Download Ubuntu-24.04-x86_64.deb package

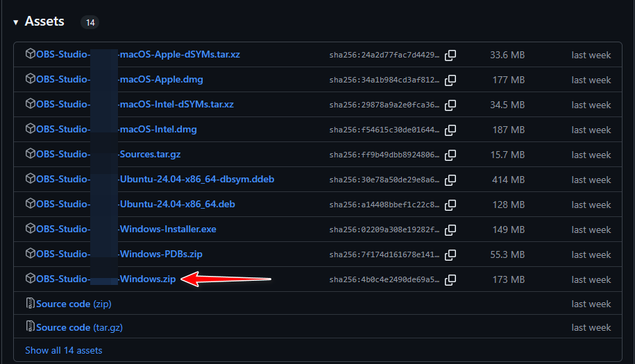tap(135, 205)
